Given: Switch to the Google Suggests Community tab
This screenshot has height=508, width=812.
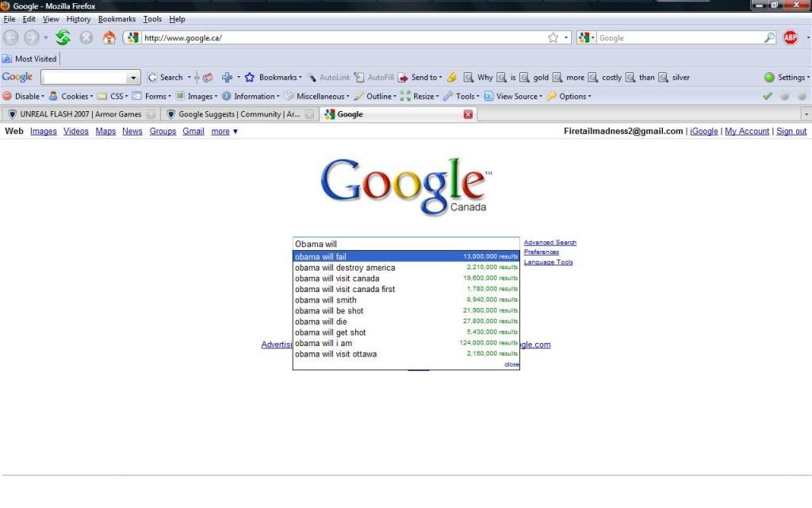Looking at the screenshot, I should 239,114.
